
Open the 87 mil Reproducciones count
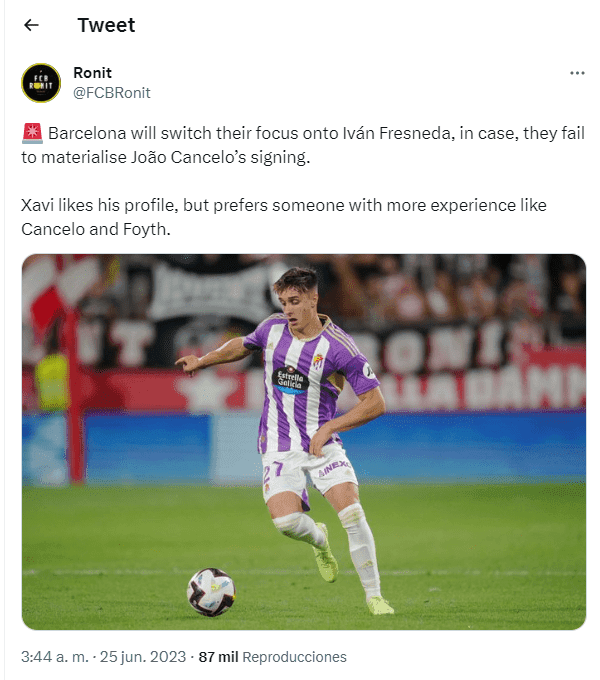click(272, 657)
